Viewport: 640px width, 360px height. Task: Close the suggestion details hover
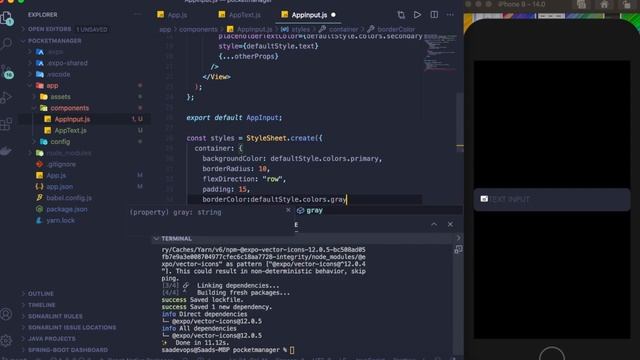[288, 210]
